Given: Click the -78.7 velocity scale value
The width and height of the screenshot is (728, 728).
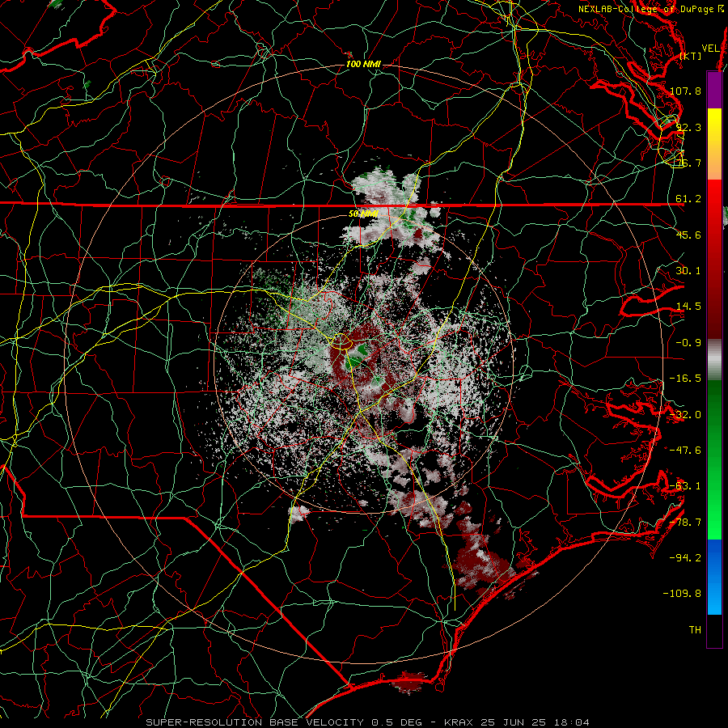Looking at the screenshot, I should pos(685,523).
